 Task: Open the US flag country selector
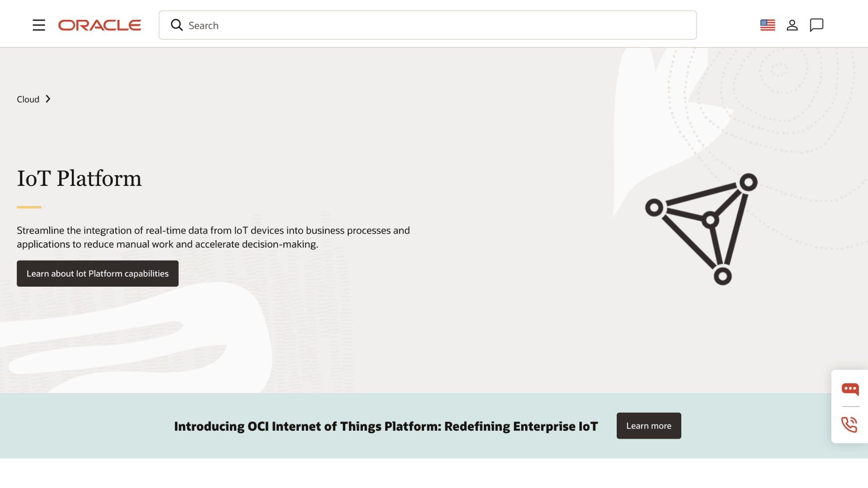tap(768, 25)
